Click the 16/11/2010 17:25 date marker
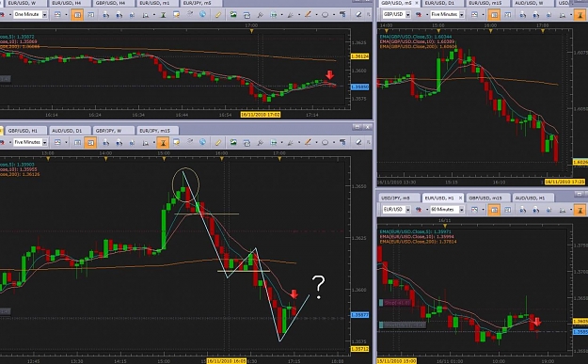588x364 pixels. pos(564,182)
